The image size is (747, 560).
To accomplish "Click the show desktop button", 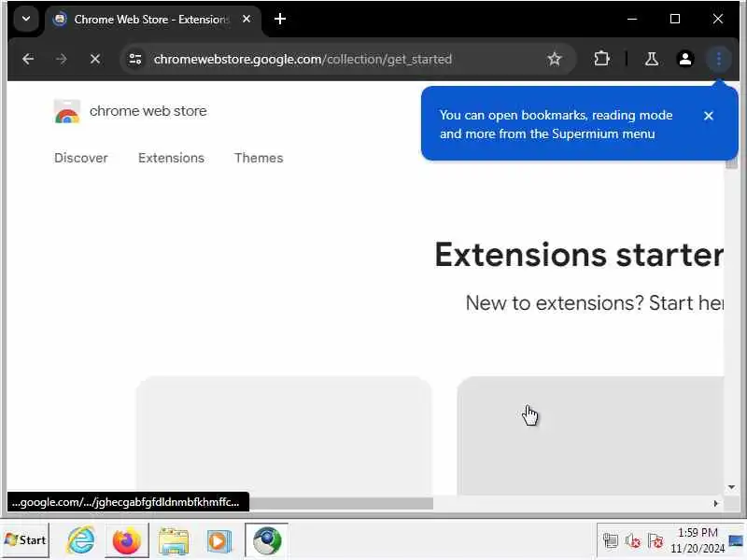I will tap(736, 540).
